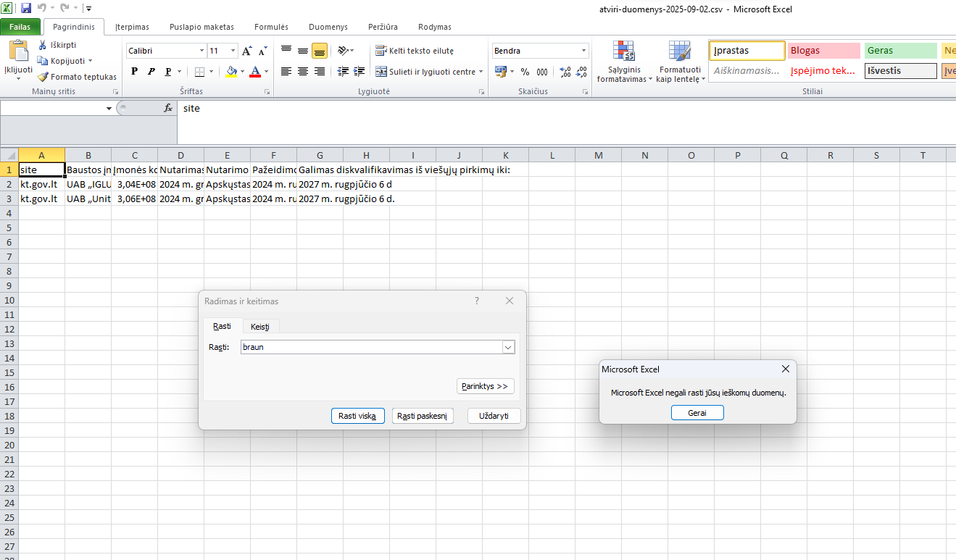This screenshot has width=956, height=560.
Task: Open the Calibri font name dropdown
Action: tap(201, 51)
